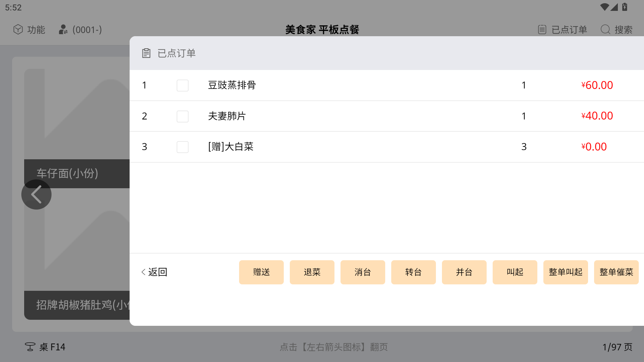644x362 pixels.
Task: Click the 整单叫起 button
Action: pyautogui.click(x=566, y=272)
